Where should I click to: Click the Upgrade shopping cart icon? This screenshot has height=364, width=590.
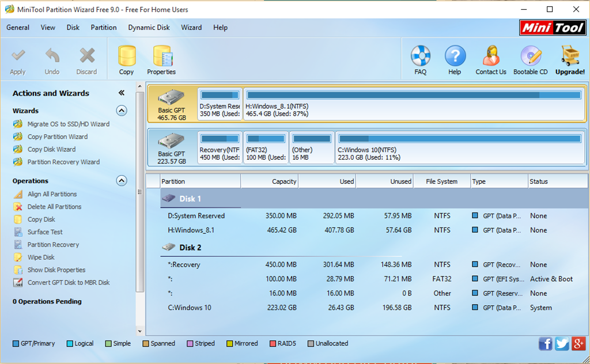pos(570,56)
